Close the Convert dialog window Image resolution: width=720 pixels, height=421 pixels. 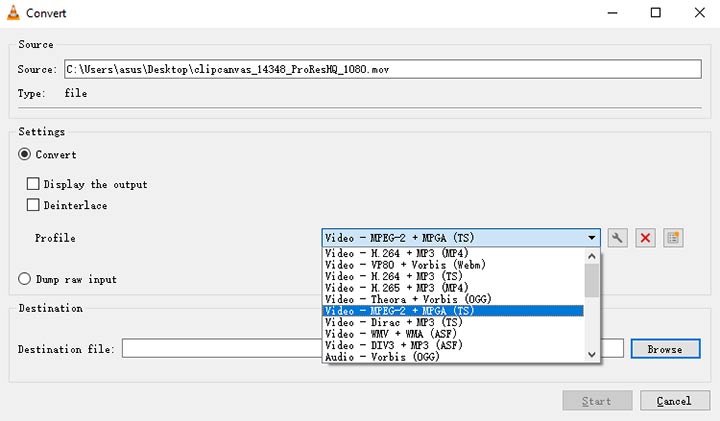(699, 13)
